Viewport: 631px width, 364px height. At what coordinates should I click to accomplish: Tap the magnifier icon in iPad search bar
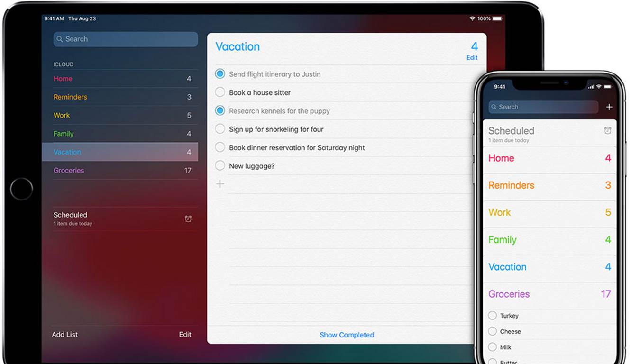coord(60,39)
